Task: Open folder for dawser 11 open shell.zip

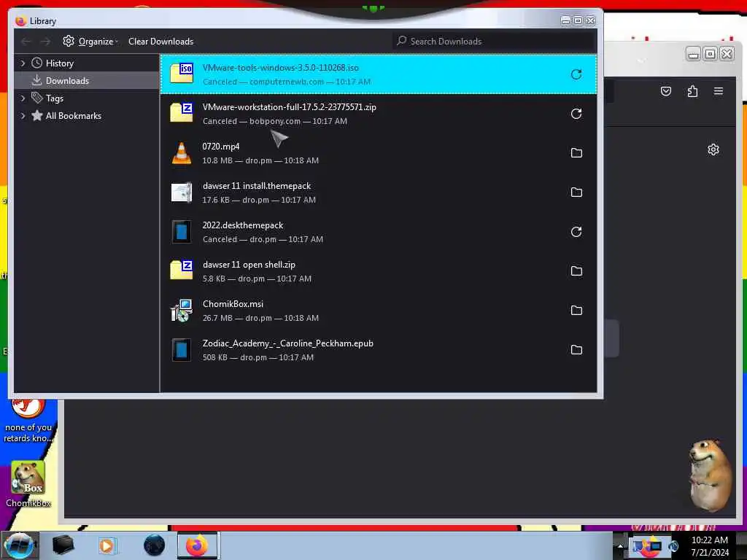Action: click(576, 271)
